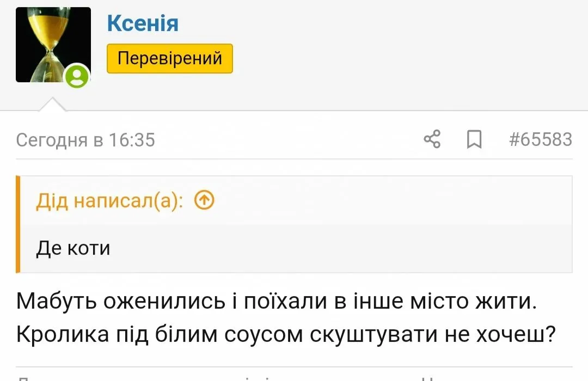Open the post timestamp Сегодня в 16:35
The image size is (588, 381).
click(85, 140)
